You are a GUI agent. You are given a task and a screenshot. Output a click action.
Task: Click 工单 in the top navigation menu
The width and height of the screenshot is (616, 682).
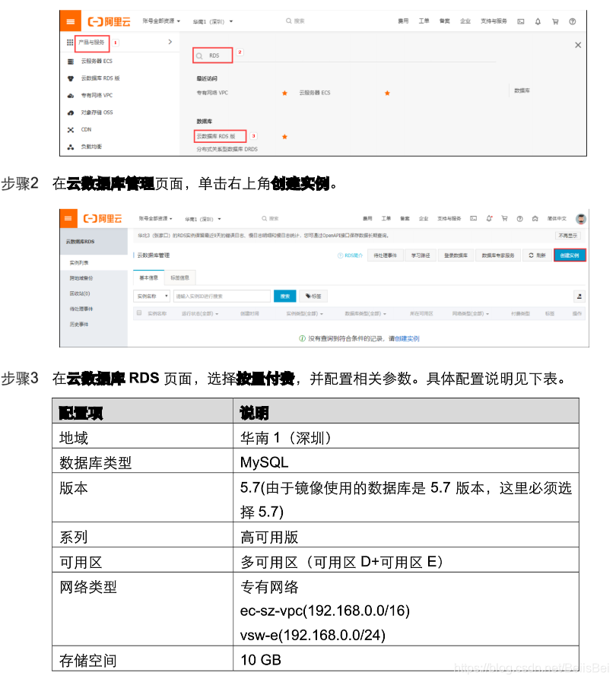[x=424, y=21]
